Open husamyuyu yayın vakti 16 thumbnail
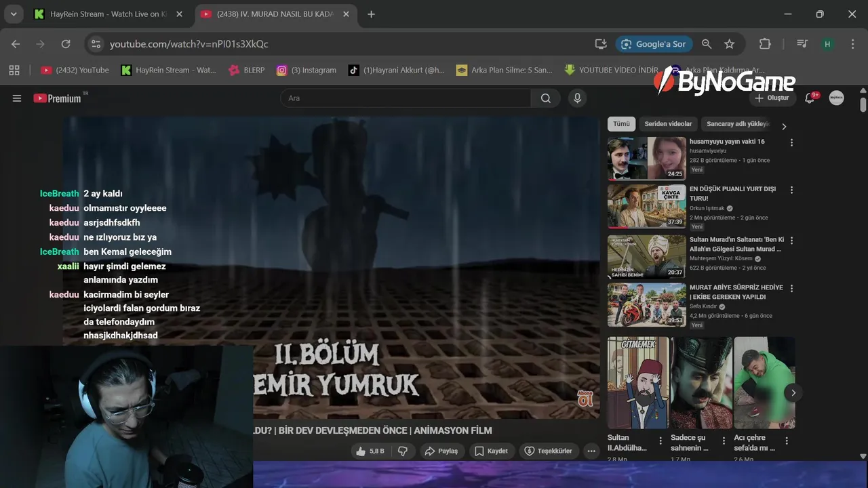Viewport: 868px width, 488px height. [647, 159]
